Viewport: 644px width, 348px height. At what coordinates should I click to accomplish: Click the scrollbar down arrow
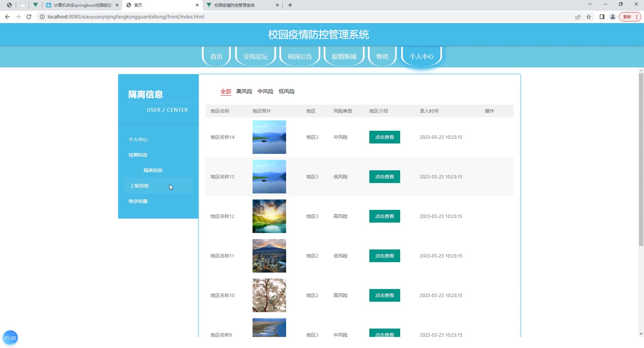point(641,334)
